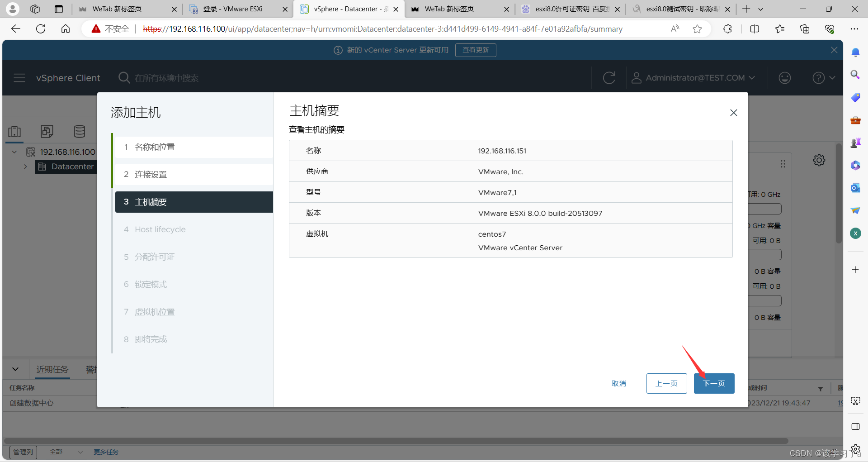The height and width of the screenshot is (462, 868).
Task: Toggle split screen icon
Action: point(755,29)
